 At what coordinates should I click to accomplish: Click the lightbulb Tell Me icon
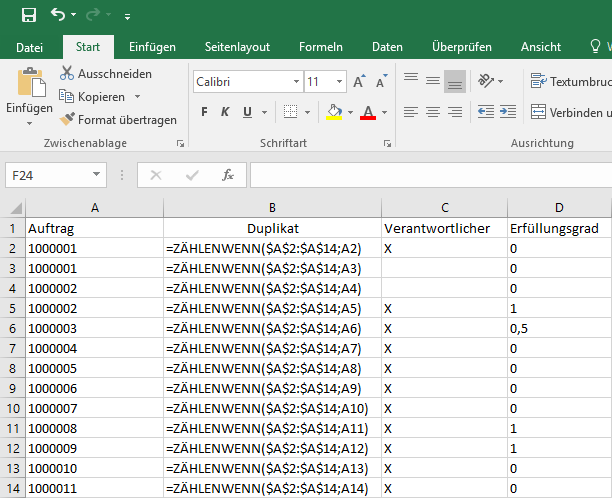pos(595,46)
